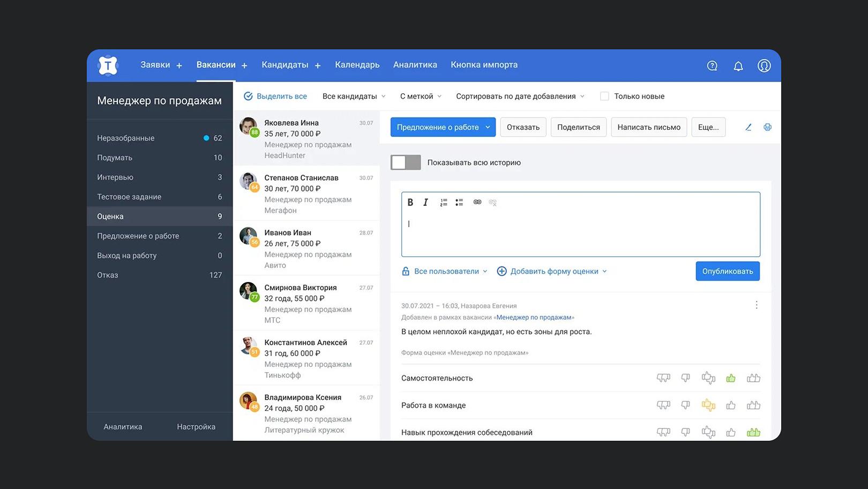This screenshot has height=489, width=868.
Task: Click the print icon for the candidate
Action: 767,127
